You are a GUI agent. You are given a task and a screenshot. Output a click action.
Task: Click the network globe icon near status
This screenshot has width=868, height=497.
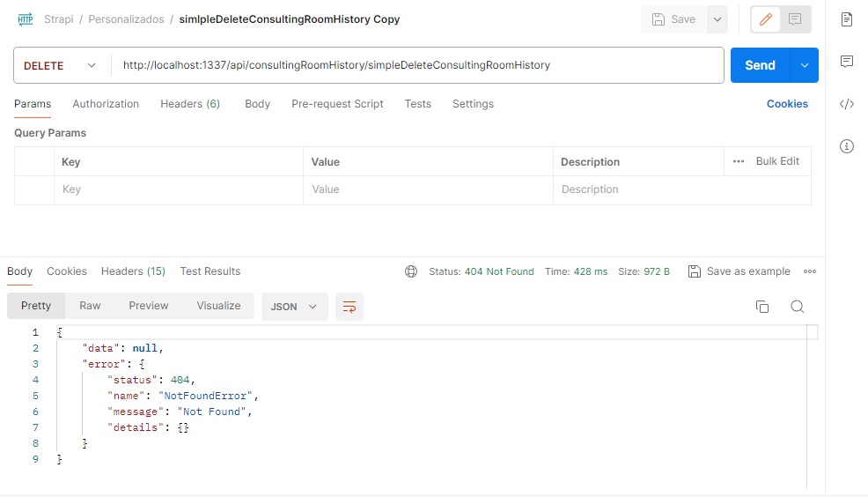tap(411, 271)
